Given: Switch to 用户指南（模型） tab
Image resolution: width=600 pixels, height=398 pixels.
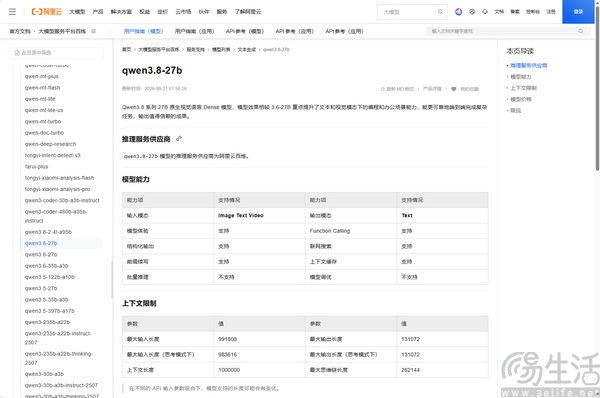Looking at the screenshot, I should pyautogui.click(x=143, y=31).
